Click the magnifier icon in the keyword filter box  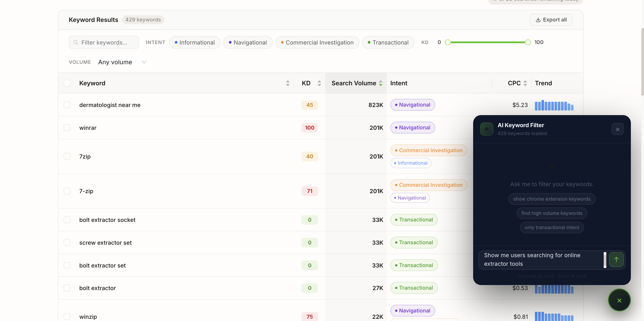coord(76,43)
